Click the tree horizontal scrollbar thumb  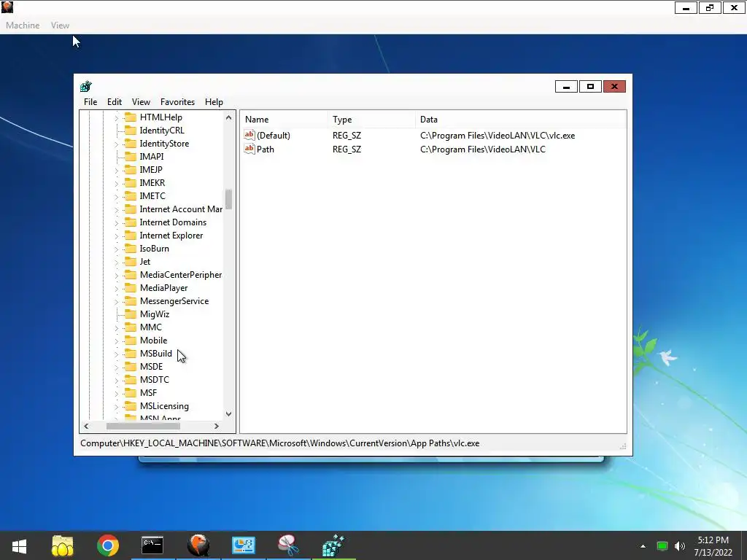tap(143, 426)
